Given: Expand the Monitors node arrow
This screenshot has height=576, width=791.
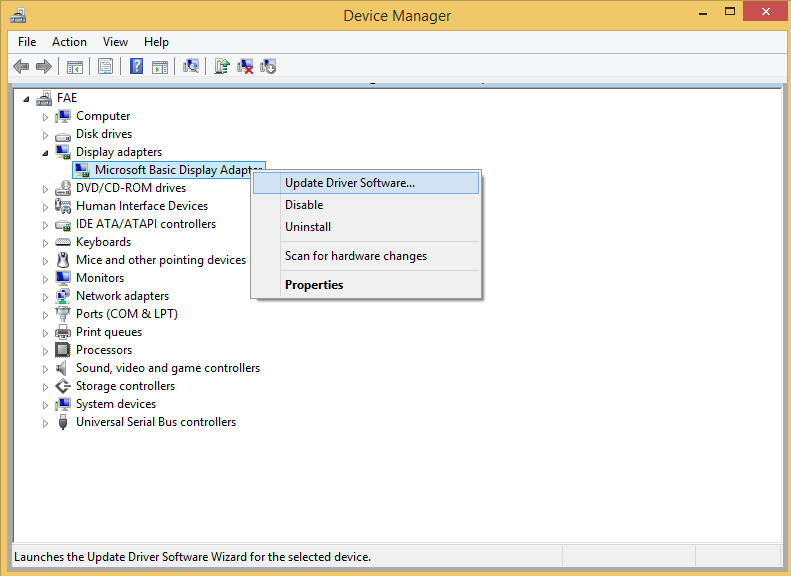Looking at the screenshot, I should click(45, 279).
